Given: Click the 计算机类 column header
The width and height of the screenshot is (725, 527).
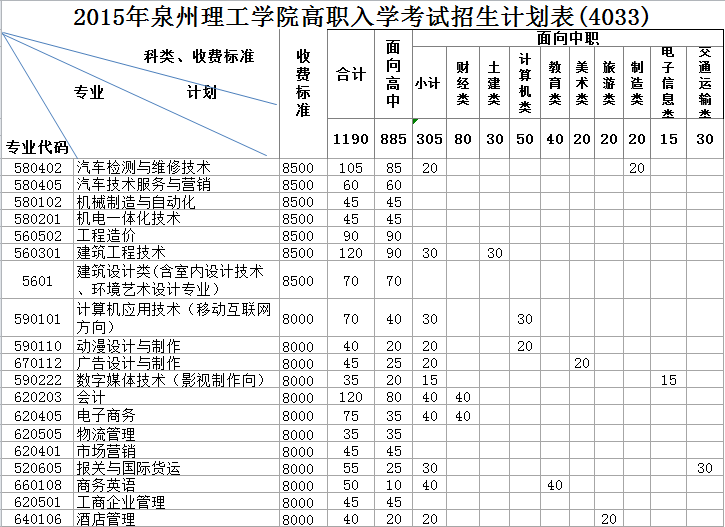Looking at the screenshot, I should [525, 84].
